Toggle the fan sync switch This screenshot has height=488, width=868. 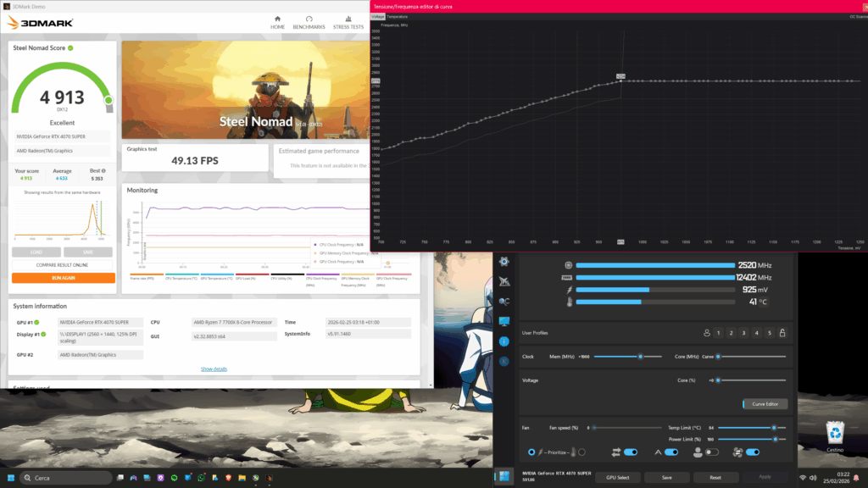[x=753, y=452]
